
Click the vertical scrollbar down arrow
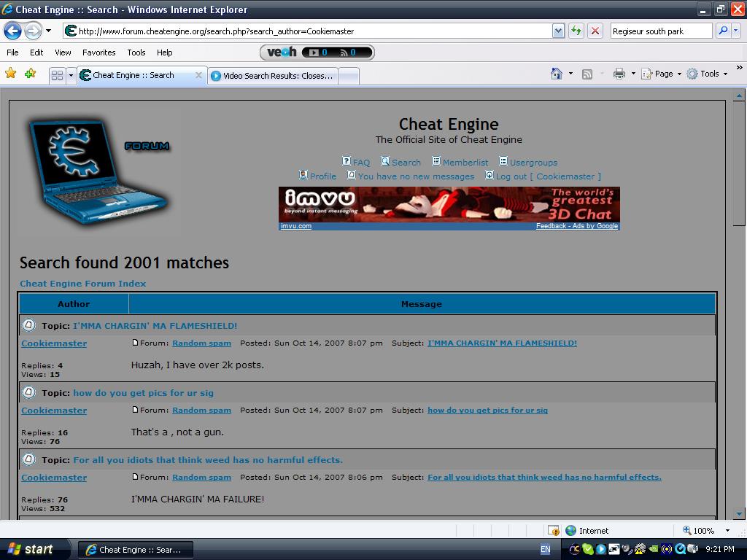point(739,513)
